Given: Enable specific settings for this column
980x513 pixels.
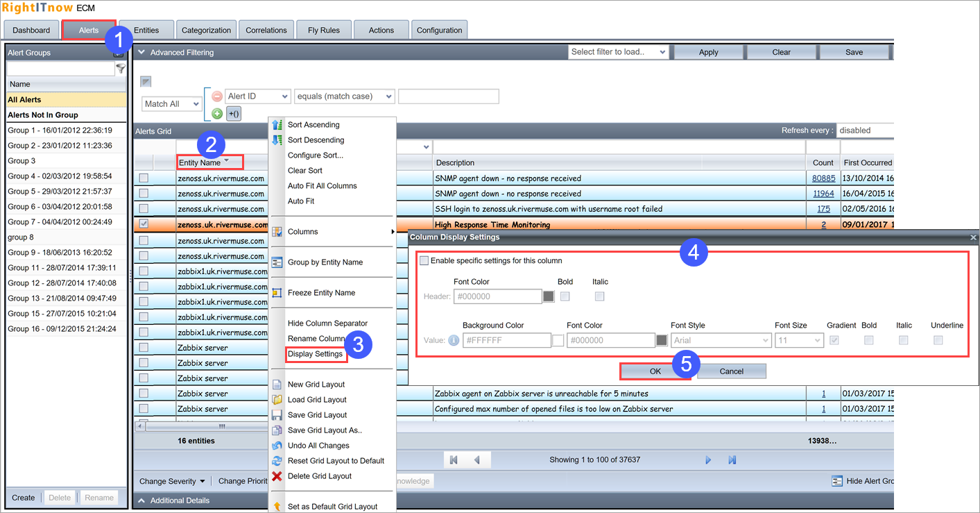Looking at the screenshot, I should coord(424,261).
